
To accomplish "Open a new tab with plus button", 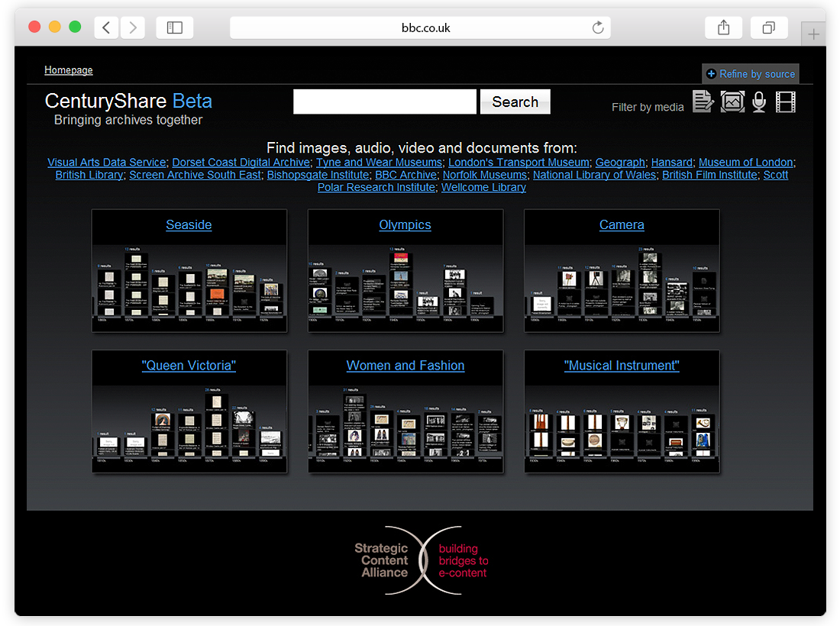I will pyautogui.click(x=814, y=34).
